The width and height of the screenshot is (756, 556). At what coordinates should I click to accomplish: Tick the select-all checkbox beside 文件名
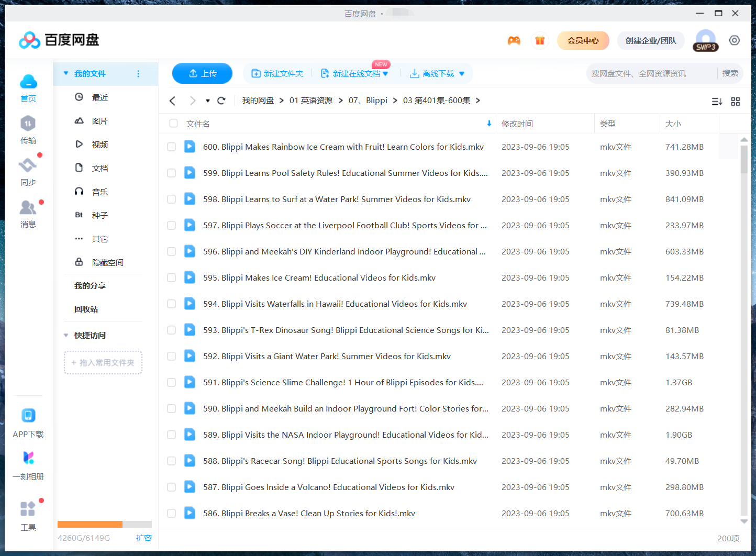point(173,124)
